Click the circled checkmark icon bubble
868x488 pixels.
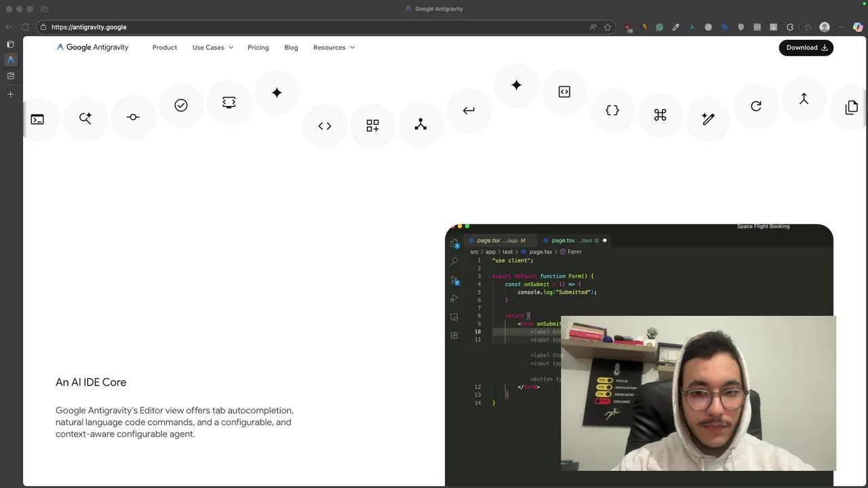click(181, 105)
